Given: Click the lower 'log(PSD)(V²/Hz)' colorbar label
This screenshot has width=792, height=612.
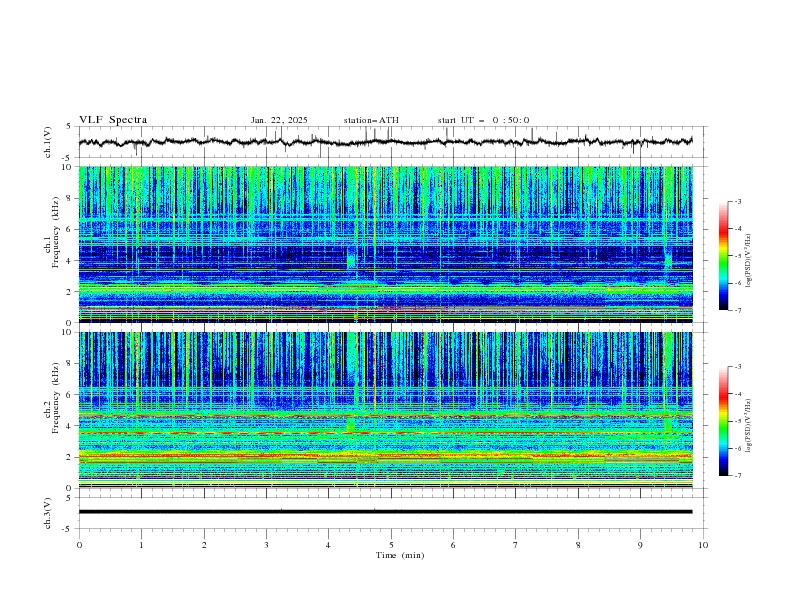Looking at the screenshot, I should coord(749,426).
